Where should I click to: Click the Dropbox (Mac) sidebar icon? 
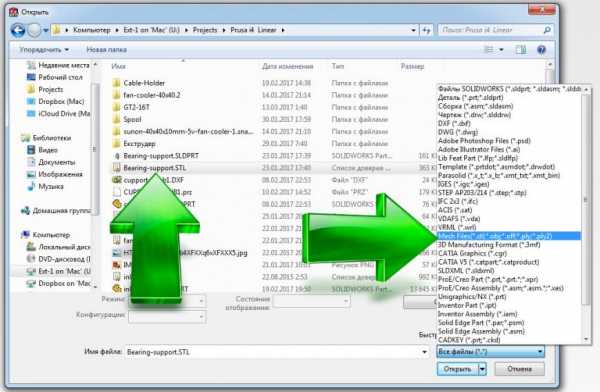point(31,101)
